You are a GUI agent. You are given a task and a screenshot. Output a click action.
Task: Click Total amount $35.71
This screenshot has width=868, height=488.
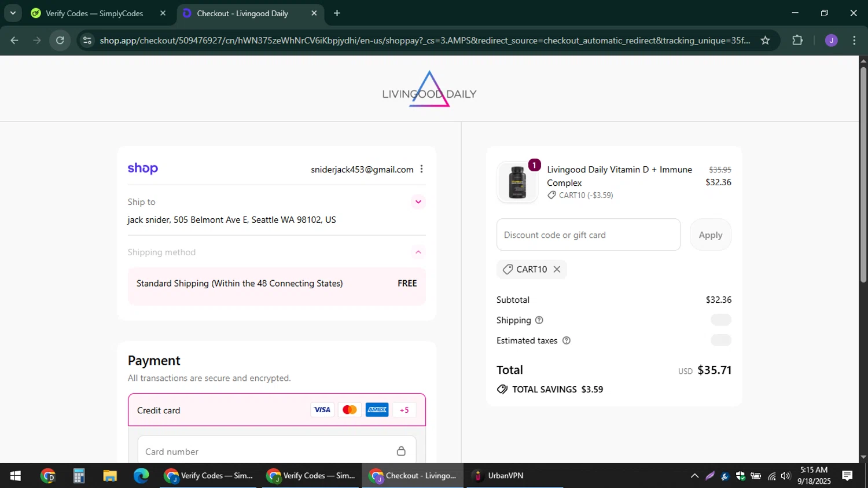tap(714, 370)
